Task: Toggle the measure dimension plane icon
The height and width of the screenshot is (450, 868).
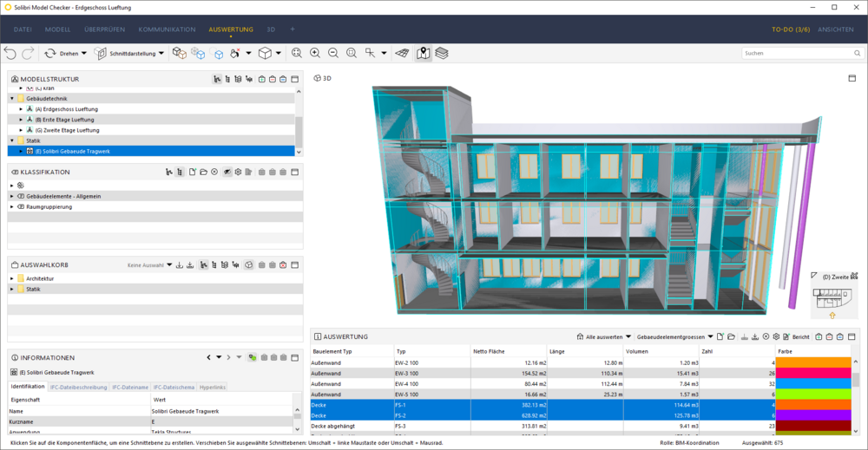Action: tap(403, 53)
